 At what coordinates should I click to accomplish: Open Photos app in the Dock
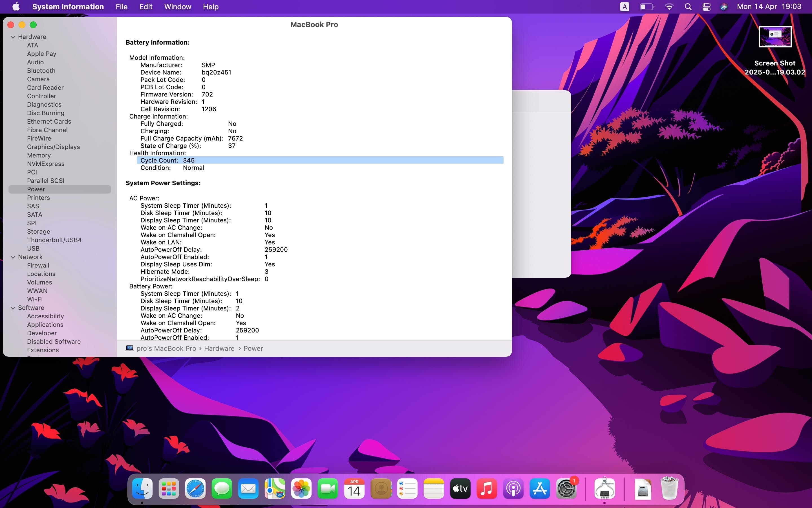301,489
